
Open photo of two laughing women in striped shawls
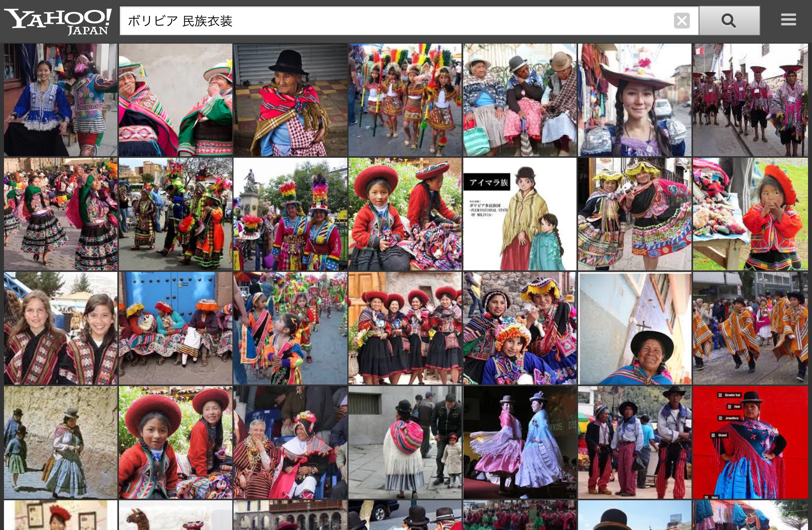[175, 100]
